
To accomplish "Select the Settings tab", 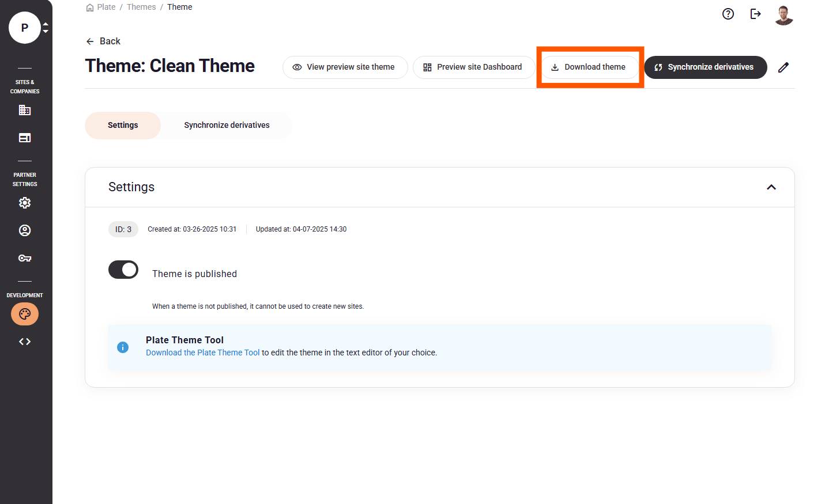I will point(123,125).
